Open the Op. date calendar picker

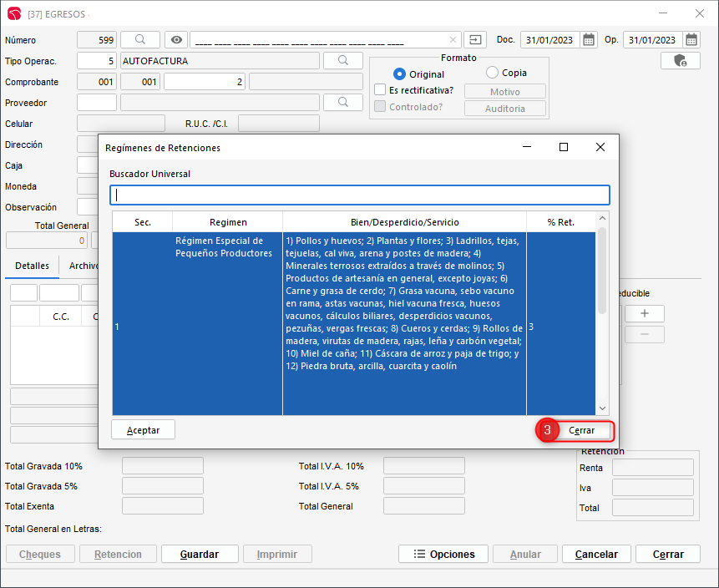coord(691,39)
